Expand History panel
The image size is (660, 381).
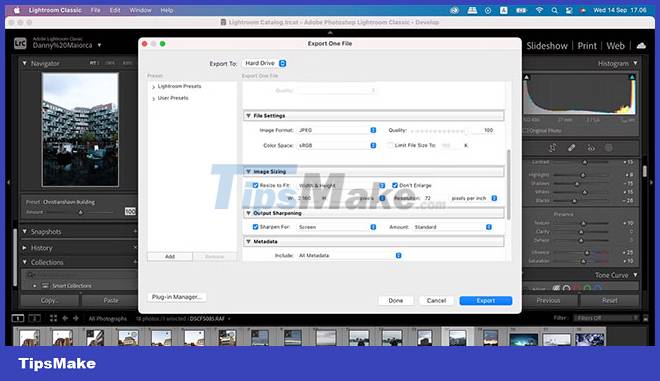point(24,248)
